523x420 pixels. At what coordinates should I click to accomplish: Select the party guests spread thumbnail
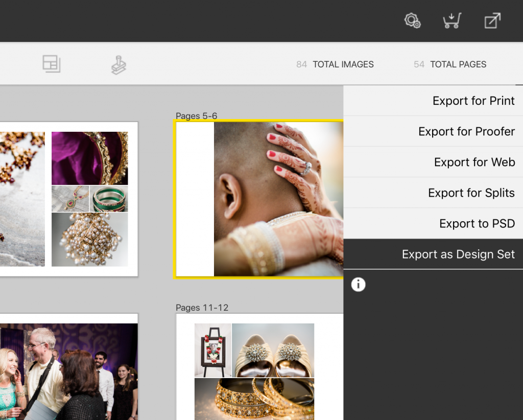click(69, 367)
